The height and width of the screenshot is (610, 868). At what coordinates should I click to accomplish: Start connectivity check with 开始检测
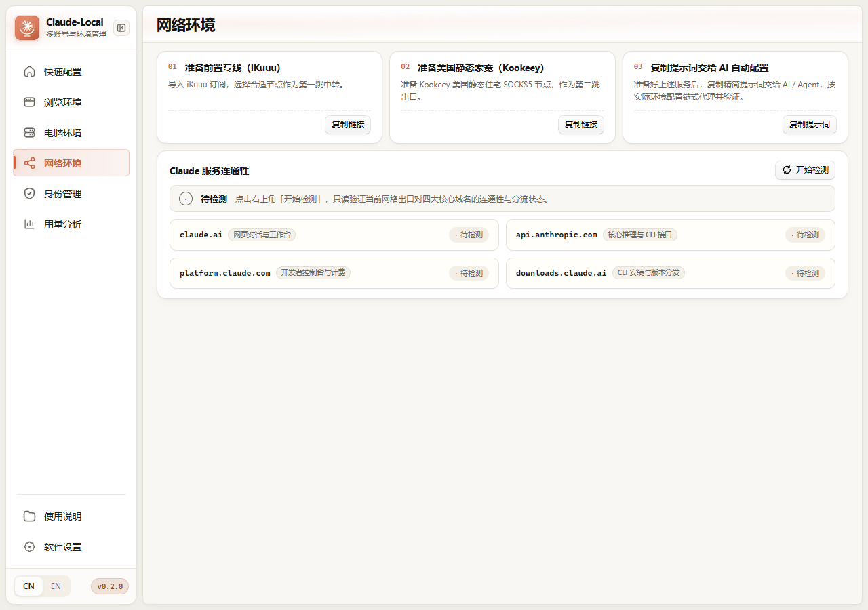point(805,170)
